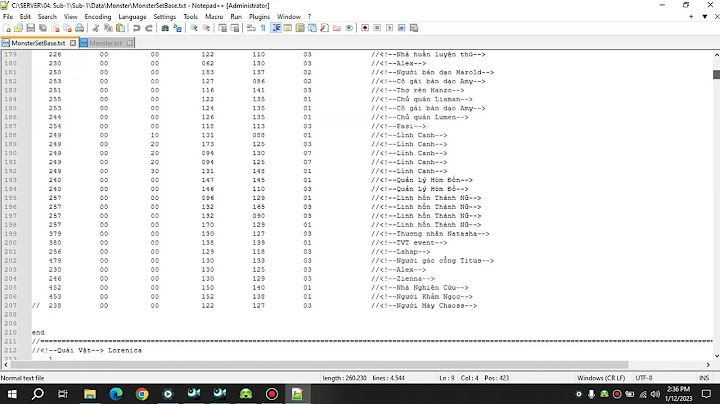Viewport: 720px width, 404px height.
Task: Open File Explorer from the taskbar
Action: coord(90,394)
